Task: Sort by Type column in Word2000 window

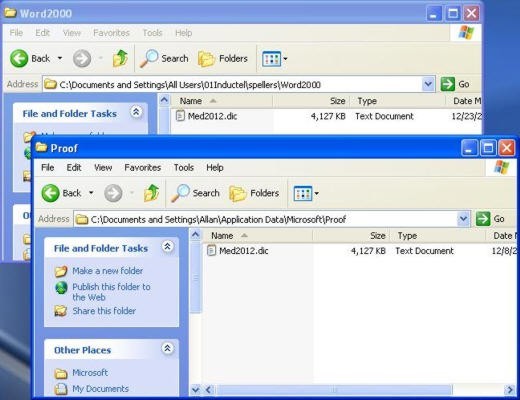Action: 397,101
